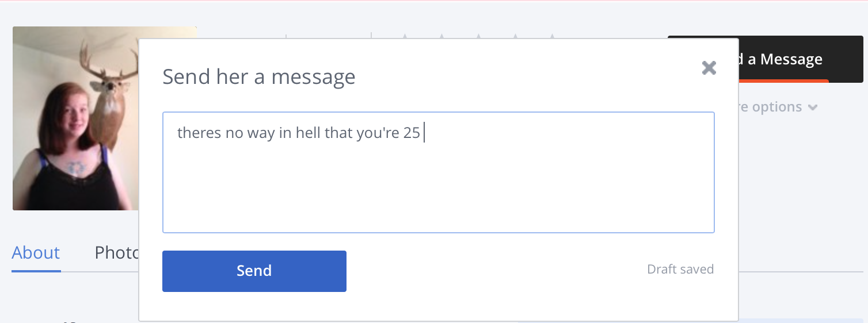Screen dimensions: 868x323
Task: Switch to the About tab
Action: [36, 253]
